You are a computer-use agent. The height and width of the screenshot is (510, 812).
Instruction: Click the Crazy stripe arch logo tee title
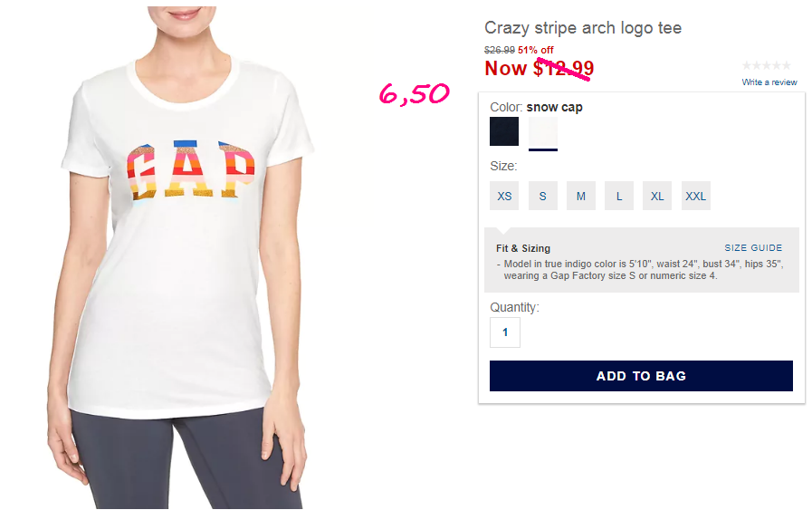pyautogui.click(x=583, y=27)
